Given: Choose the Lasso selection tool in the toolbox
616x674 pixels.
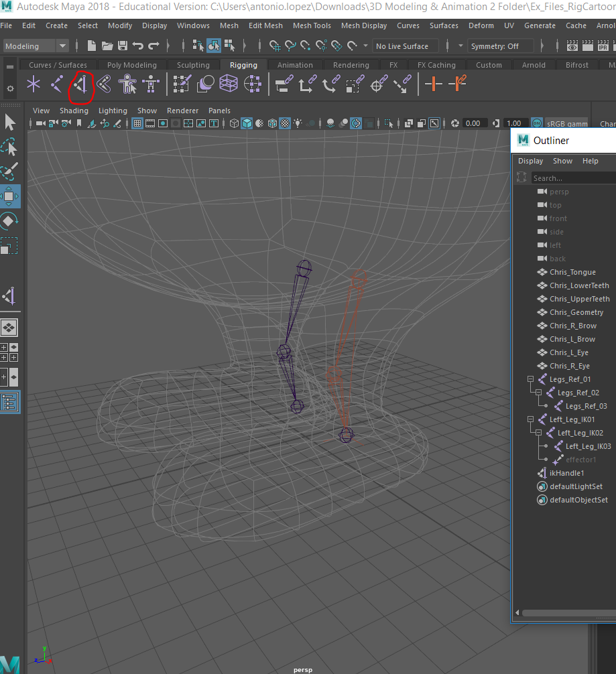Looking at the screenshot, I should [9, 147].
